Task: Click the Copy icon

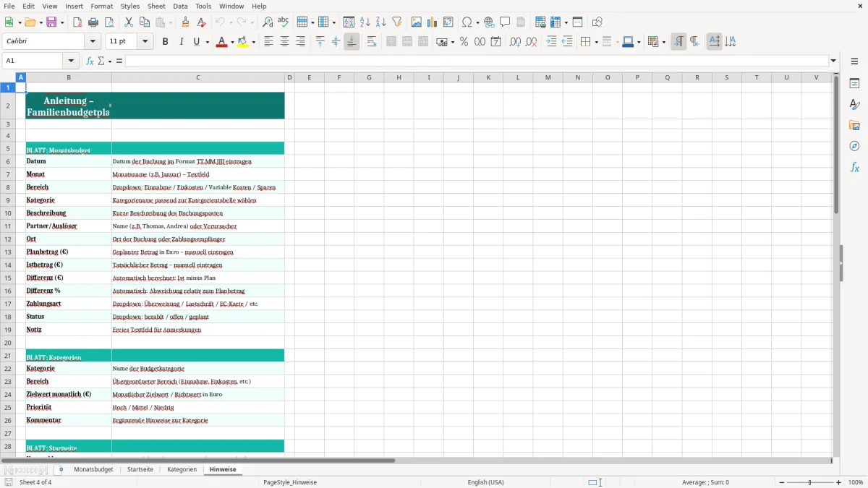Action: (145, 22)
